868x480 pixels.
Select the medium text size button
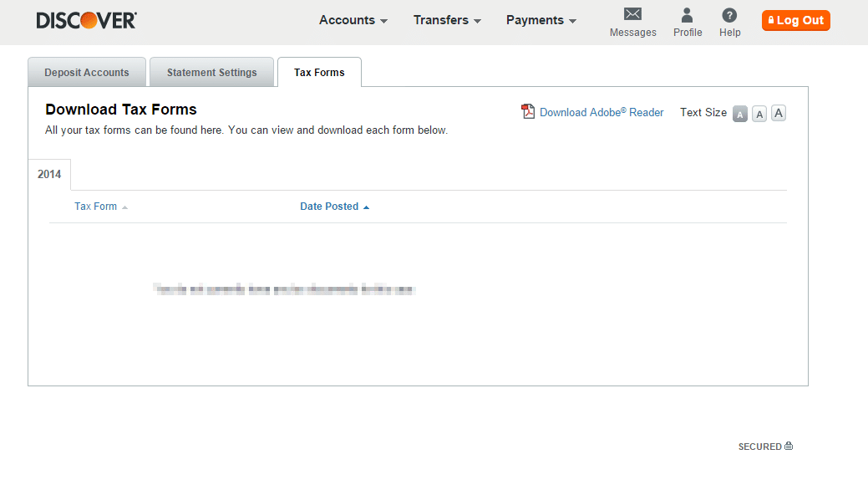[759, 115]
